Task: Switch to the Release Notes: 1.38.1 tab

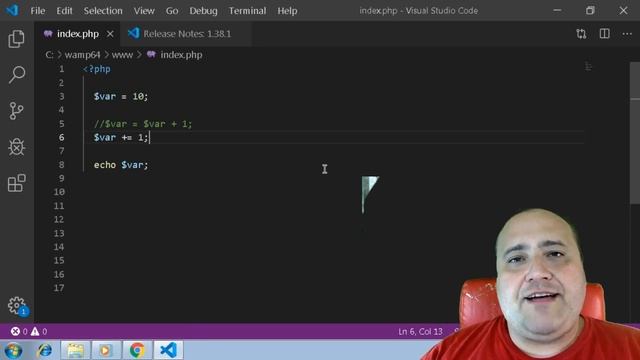Action: (x=187, y=34)
